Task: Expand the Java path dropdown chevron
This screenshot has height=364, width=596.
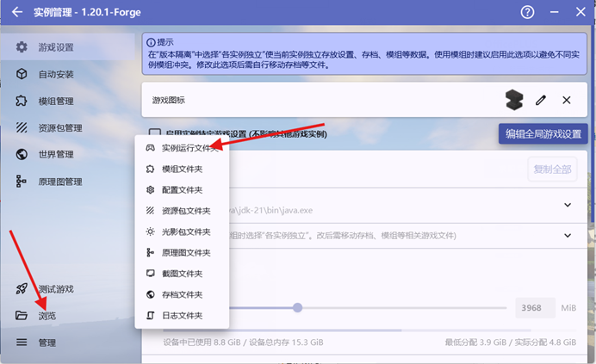Action: point(567,205)
